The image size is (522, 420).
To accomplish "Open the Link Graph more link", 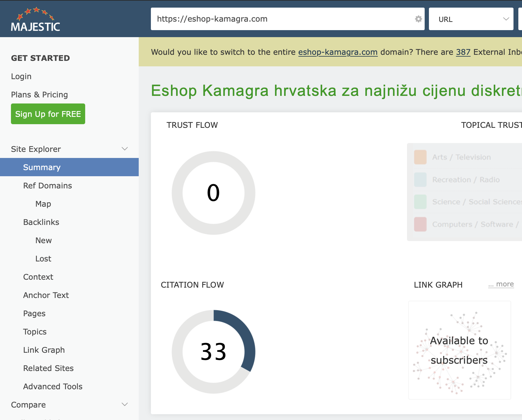I will [x=501, y=284].
